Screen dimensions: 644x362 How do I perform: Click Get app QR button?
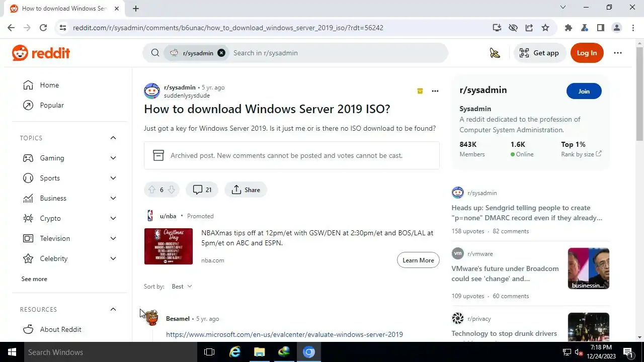[539, 53]
